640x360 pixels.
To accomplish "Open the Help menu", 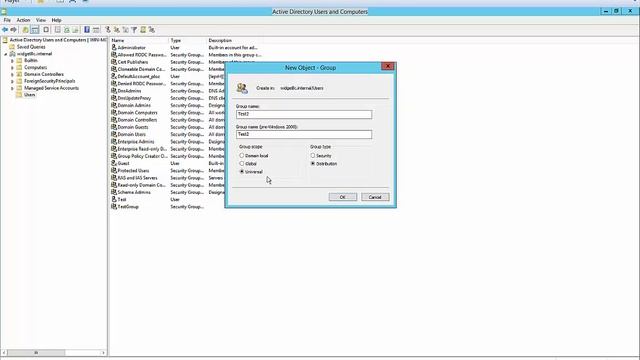I will pos(56,20).
